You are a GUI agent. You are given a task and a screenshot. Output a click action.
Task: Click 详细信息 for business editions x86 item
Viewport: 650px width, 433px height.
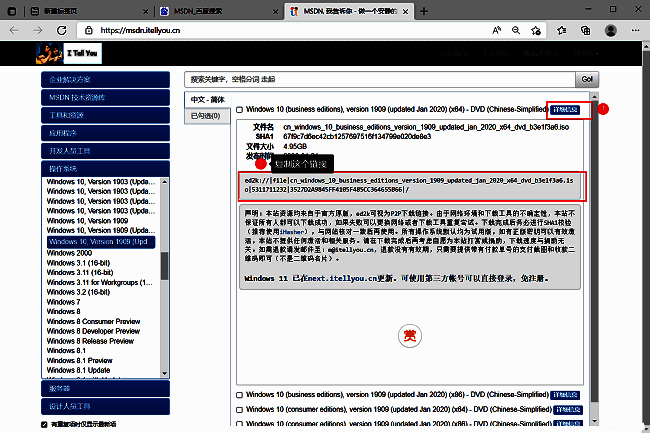565,395
